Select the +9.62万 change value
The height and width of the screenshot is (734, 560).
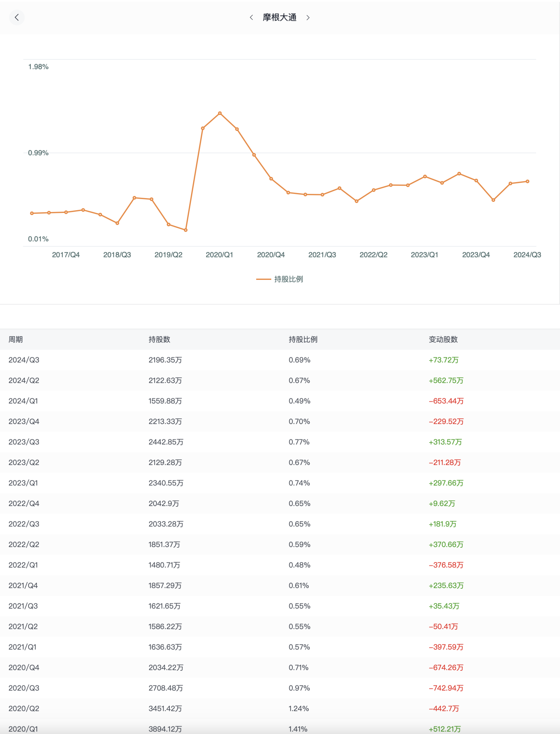click(442, 504)
